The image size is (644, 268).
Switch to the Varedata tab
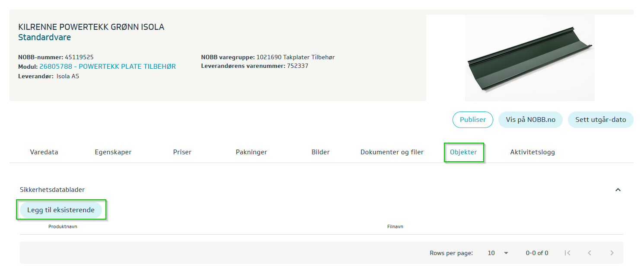(x=44, y=152)
